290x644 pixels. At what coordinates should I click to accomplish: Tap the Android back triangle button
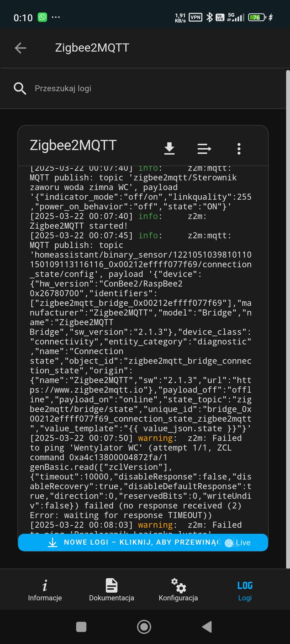click(x=207, y=627)
